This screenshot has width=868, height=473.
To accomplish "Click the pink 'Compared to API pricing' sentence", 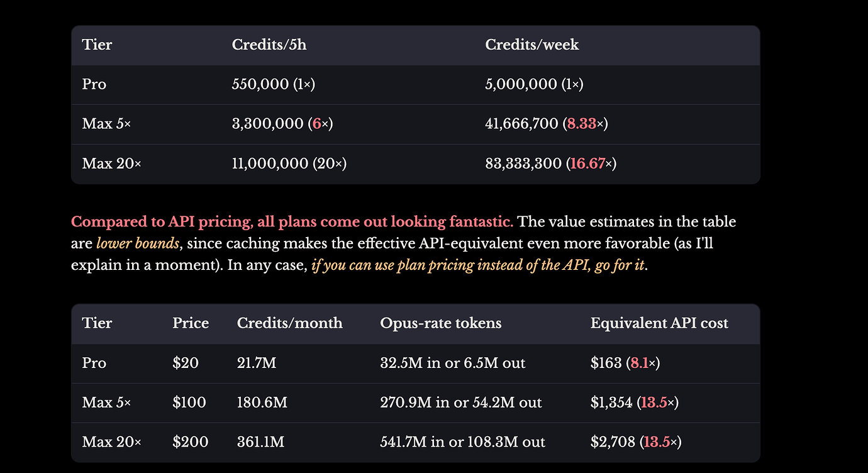I will (x=292, y=222).
